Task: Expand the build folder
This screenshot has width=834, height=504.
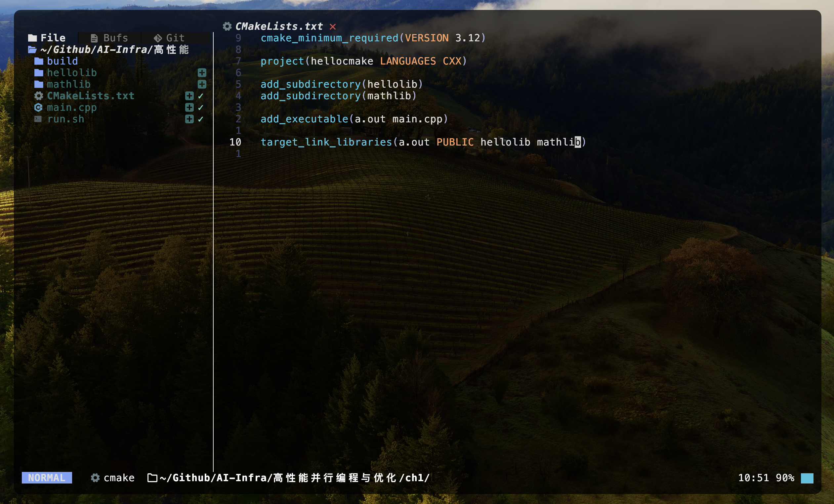Action: (62, 61)
